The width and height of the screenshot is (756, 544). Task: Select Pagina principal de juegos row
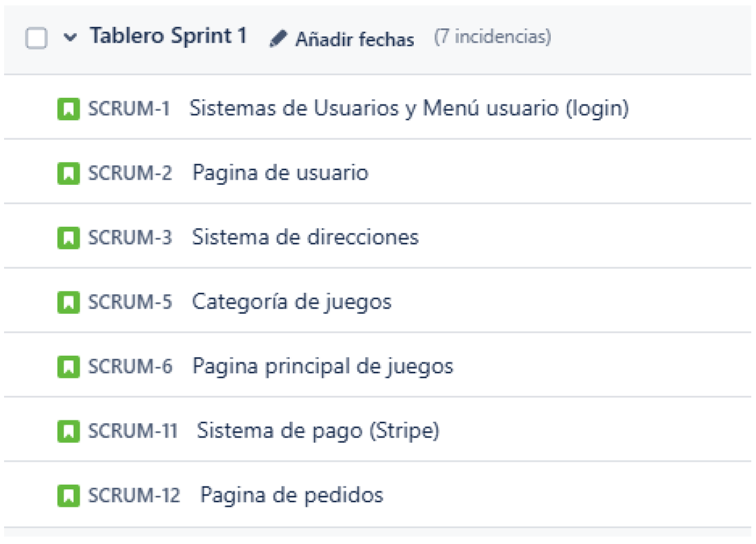[323, 367]
